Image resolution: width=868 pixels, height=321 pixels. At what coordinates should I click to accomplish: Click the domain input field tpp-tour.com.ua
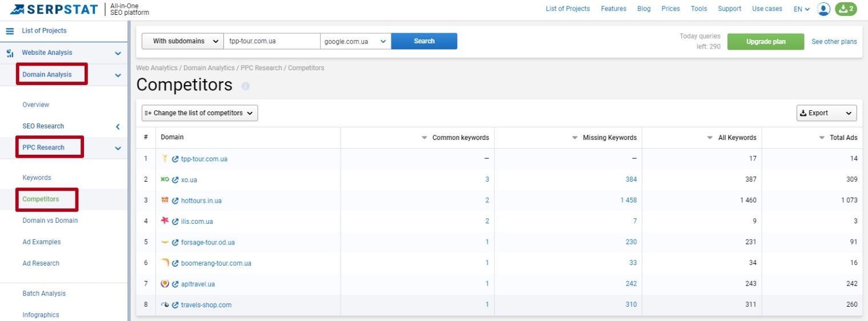(x=271, y=41)
